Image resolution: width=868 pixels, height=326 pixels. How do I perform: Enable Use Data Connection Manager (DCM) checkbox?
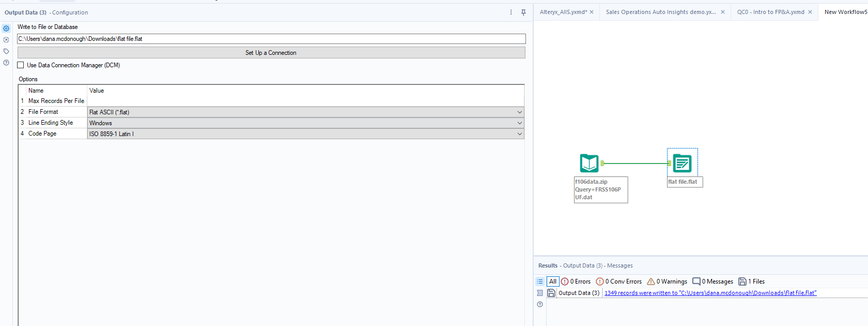click(x=21, y=65)
